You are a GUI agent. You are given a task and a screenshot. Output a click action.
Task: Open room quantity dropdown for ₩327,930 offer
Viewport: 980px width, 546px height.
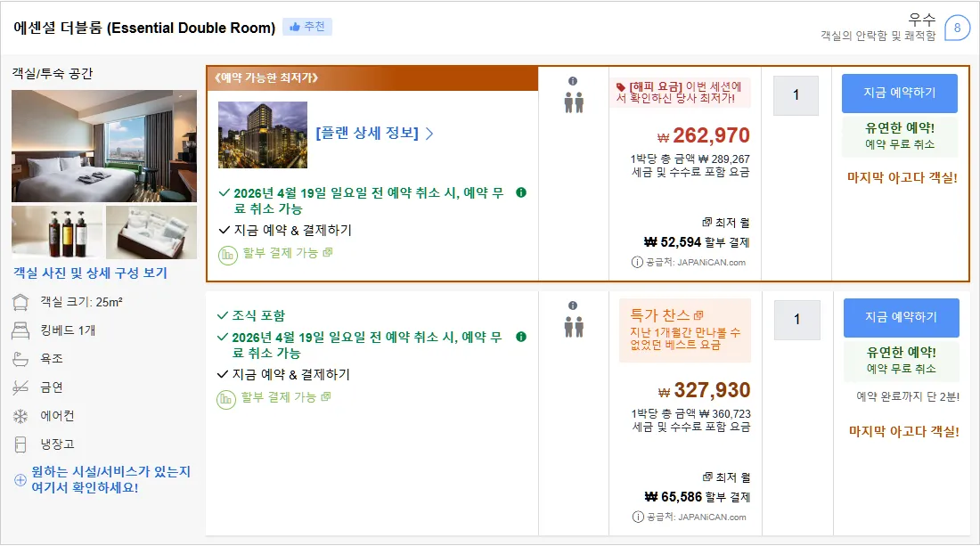[796, 319]
